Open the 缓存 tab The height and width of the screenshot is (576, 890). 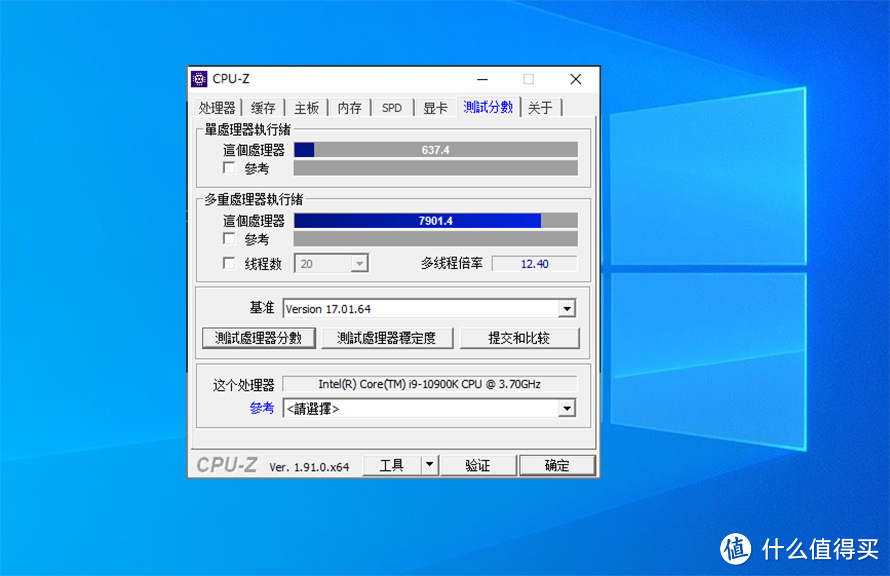click(263, 108)
